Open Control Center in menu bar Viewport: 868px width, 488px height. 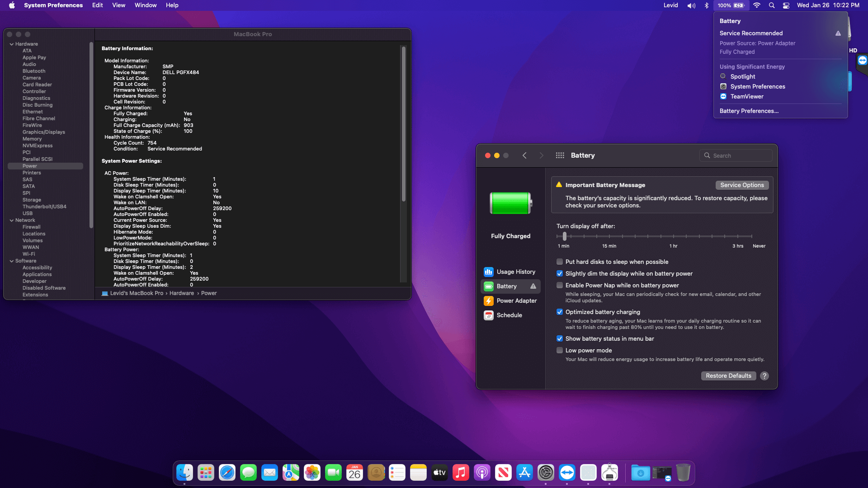coord(786,5)
